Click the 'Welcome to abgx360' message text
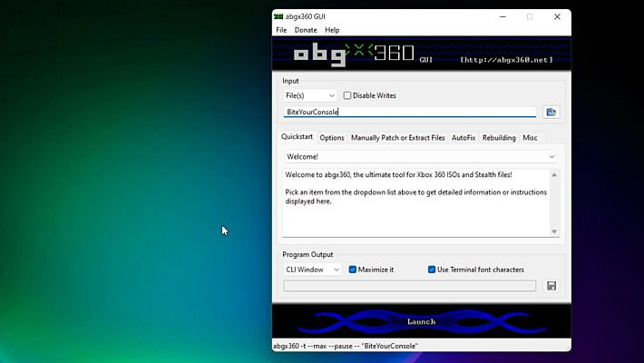 coord(398,175)
